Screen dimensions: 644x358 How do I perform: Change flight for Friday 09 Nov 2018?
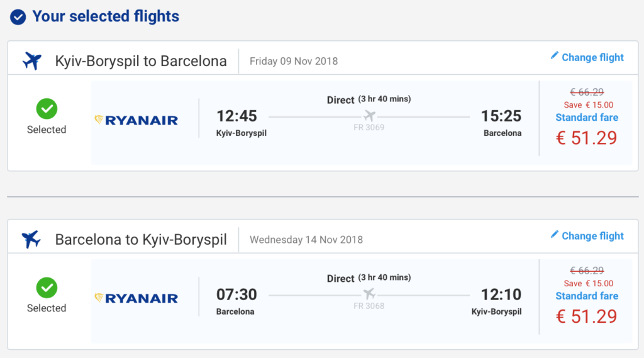coord(592,57)
